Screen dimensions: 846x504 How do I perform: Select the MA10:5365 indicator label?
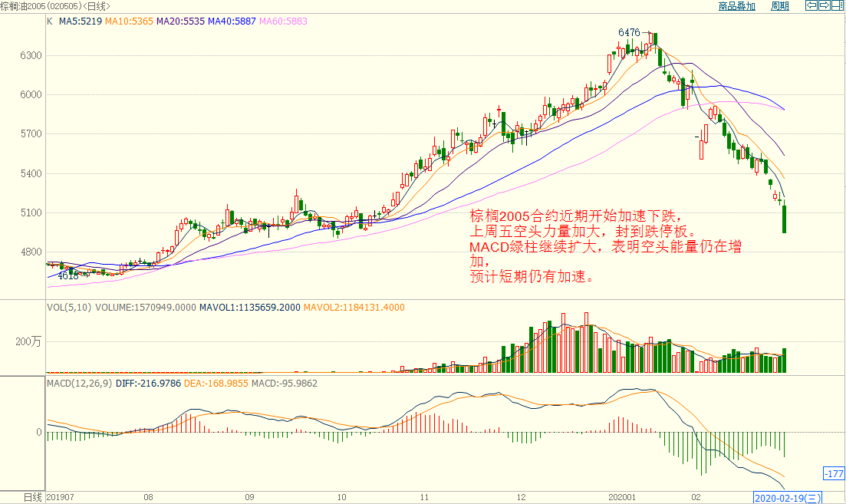pyautogui.click(x=129, y=21)
